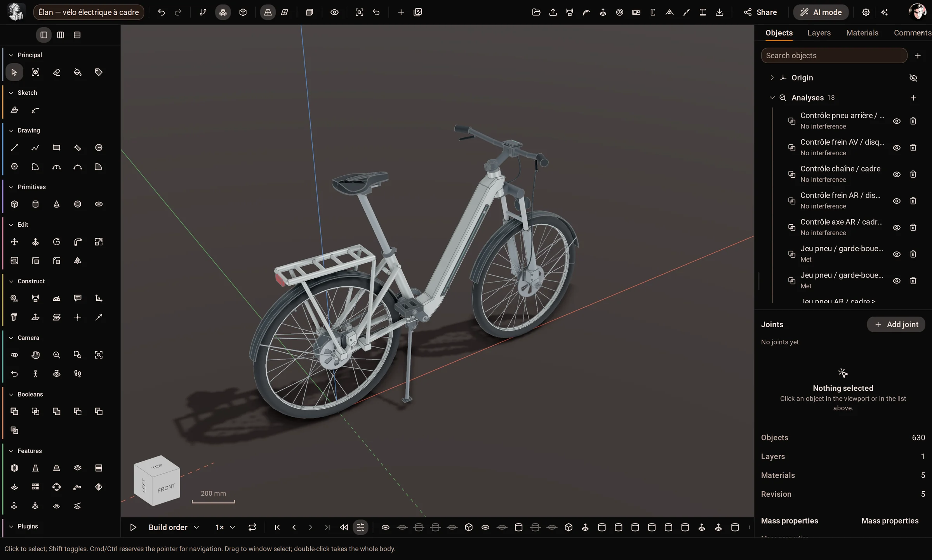Expand the Origin tree node
The width and height of the screenshot is (932, 560).
point(772,78)
